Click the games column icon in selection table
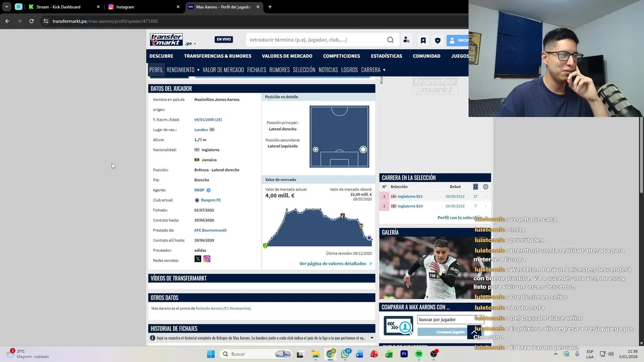Viewport: 644px width, 362px height. point(475,187)
